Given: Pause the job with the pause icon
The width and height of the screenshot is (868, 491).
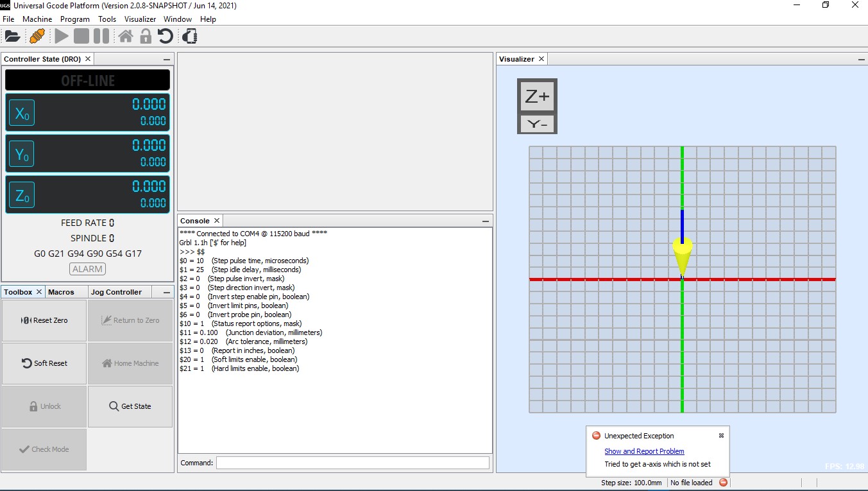Looking at the screenshot, I should 101,36.
